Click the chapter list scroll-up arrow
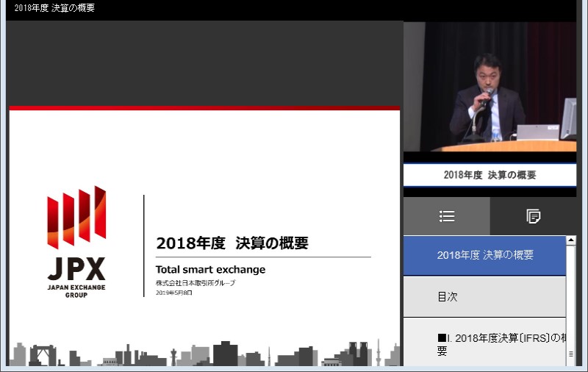Image resolution: width=588 pixels, height=372 pixels. 571,240
